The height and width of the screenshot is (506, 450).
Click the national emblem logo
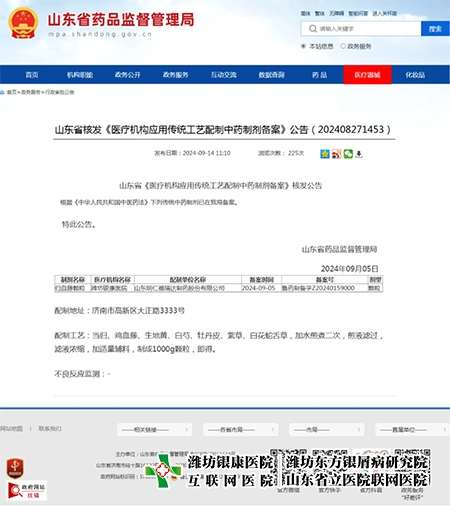[x=23, y=23]
